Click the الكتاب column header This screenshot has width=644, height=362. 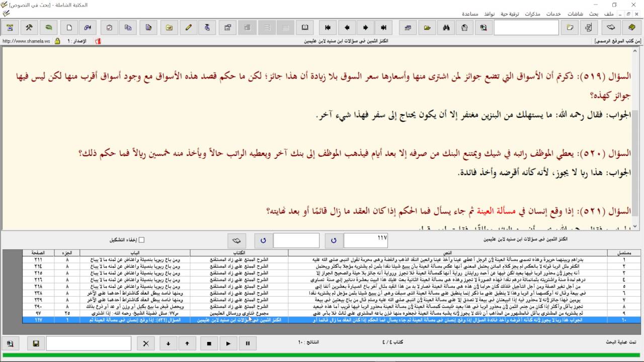[239, 252]
